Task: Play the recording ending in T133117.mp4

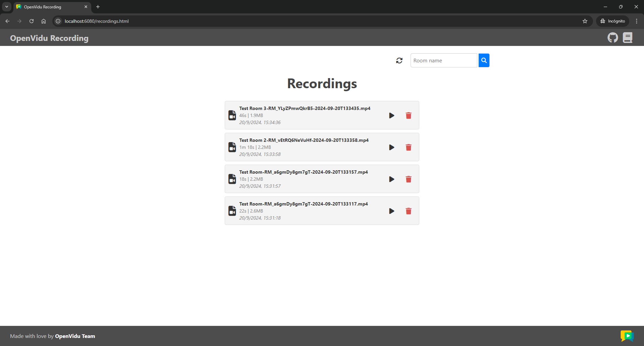Action: coord(391,211)
